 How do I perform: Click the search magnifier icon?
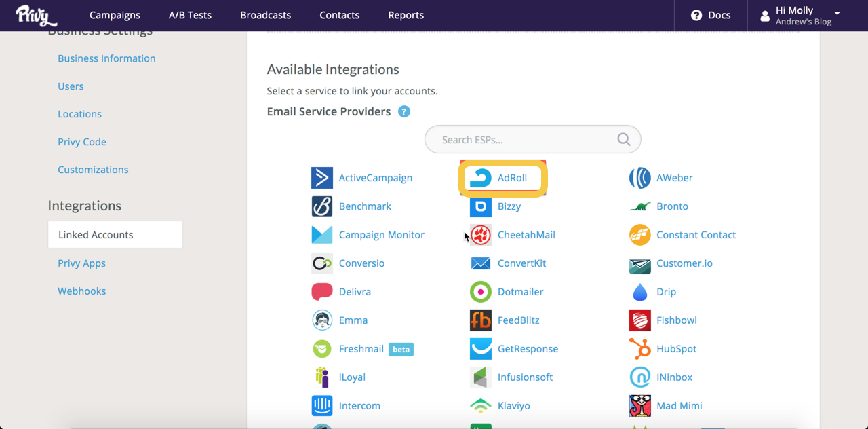coord(623,140)
